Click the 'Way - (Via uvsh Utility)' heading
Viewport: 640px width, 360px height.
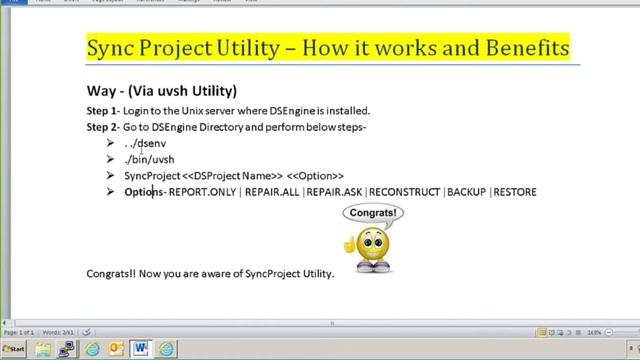pyautogui.click(x=162, y=91)
